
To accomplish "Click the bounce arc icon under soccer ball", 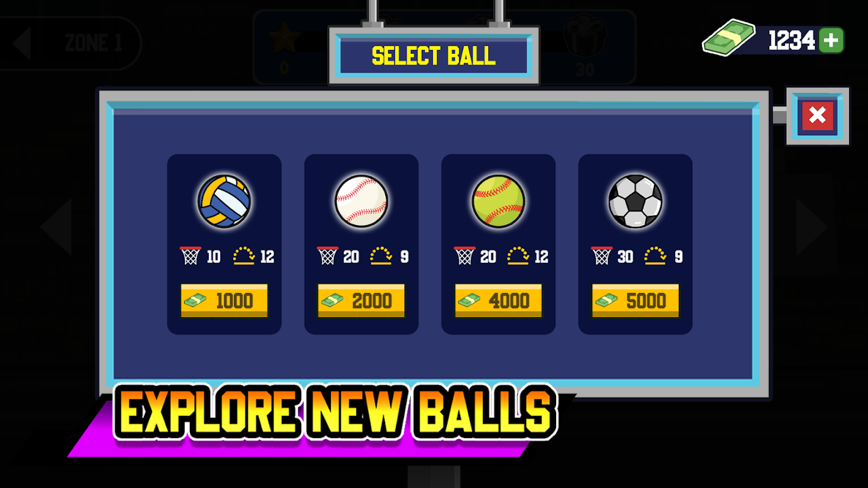I will point(655,256).
